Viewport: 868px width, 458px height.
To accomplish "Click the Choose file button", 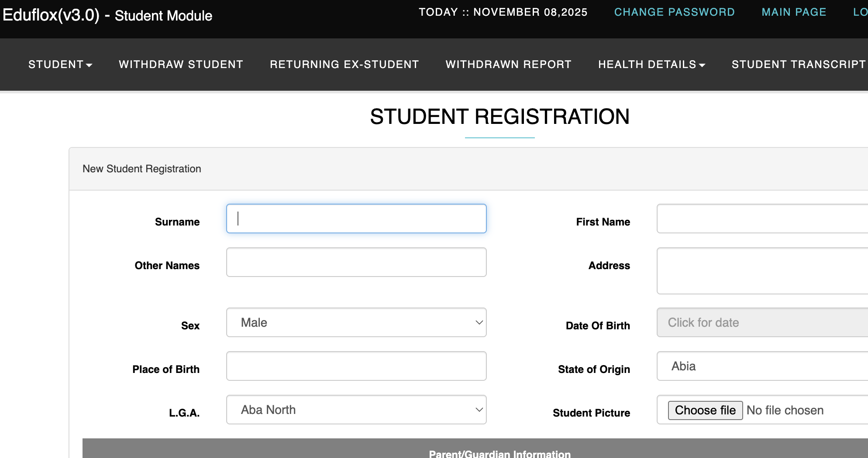I will (x=705, y=410).
